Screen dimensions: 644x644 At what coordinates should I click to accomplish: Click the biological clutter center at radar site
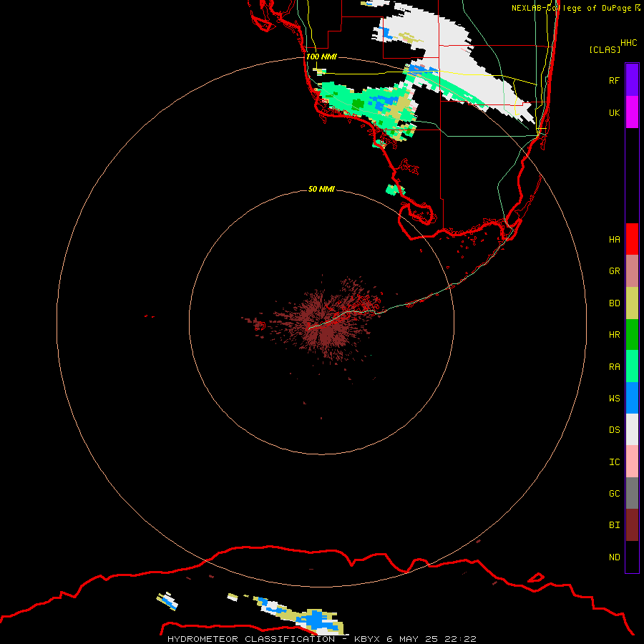[323, 324]
